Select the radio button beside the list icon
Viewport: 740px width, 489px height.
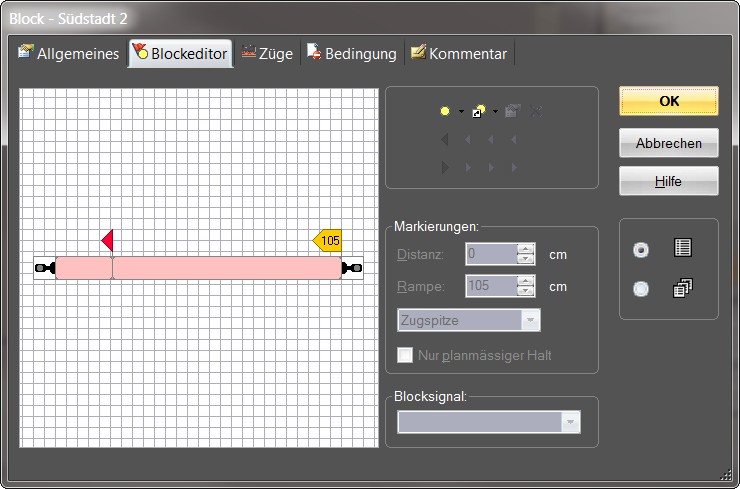pos(640,249)
